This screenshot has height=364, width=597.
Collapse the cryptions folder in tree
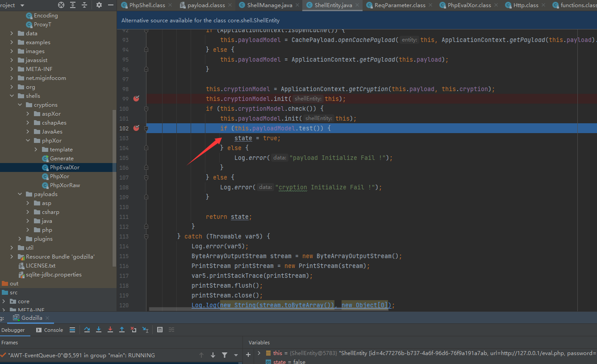click(x=20, y=105)
